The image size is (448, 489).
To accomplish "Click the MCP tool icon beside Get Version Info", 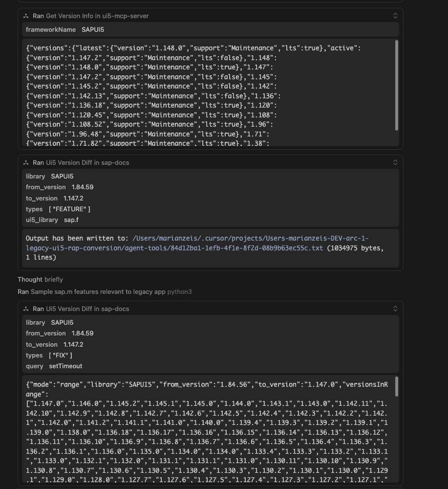I will click(x=26, y=16).
